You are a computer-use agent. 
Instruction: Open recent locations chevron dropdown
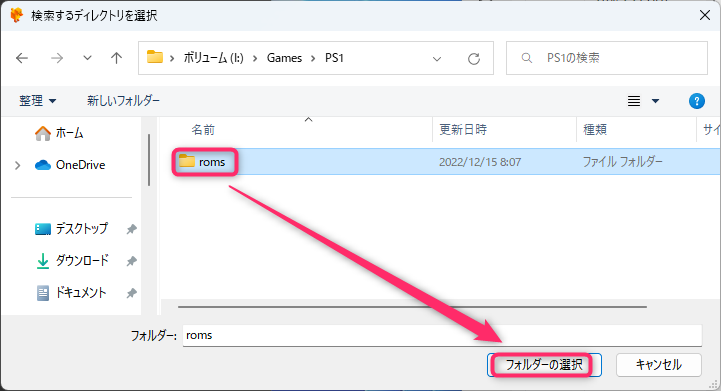pos(87,58)
